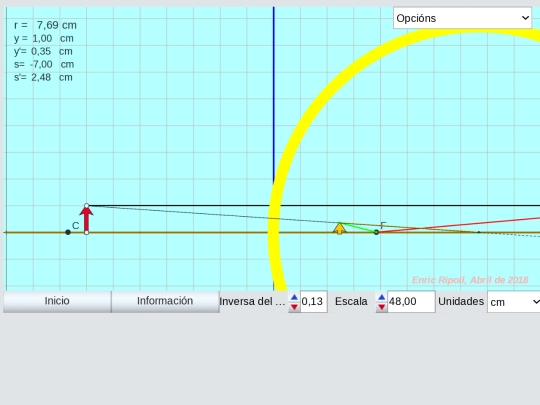Click the s = -7,00 cm readout
Image resolution: width=540 pixels, height=405 pixels.
coord(44,64)
